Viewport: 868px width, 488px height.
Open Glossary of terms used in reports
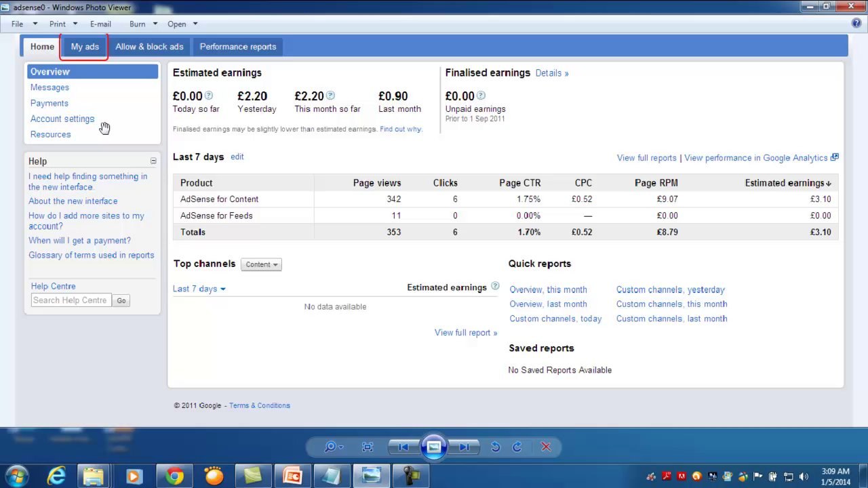(92, 256)
